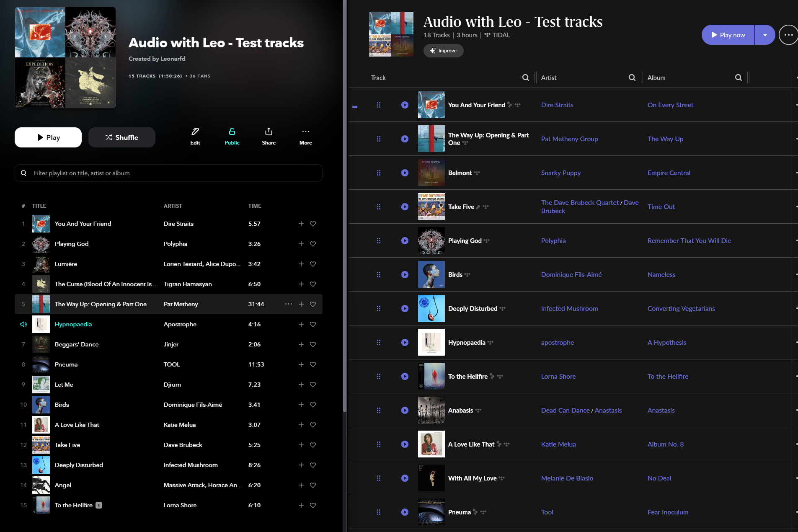The image size is (798, 532).
Task: Click the TIDAL panel vertical scrollbar
Action: coord(345,205)
